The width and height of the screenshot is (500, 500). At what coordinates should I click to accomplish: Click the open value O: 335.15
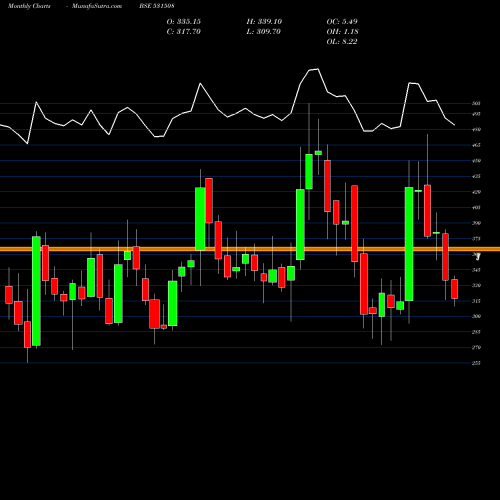pyautogui.click(x=184, y=22)
